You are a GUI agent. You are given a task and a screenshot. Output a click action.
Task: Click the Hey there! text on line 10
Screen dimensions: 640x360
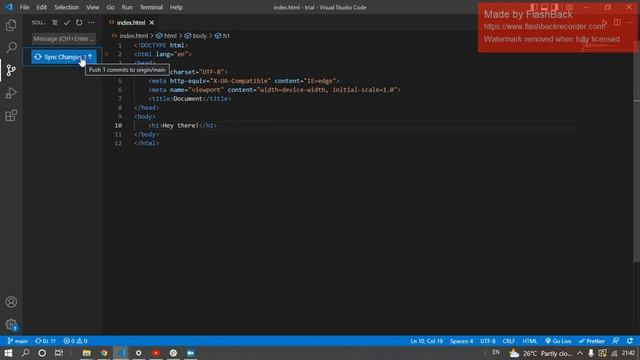180,126
